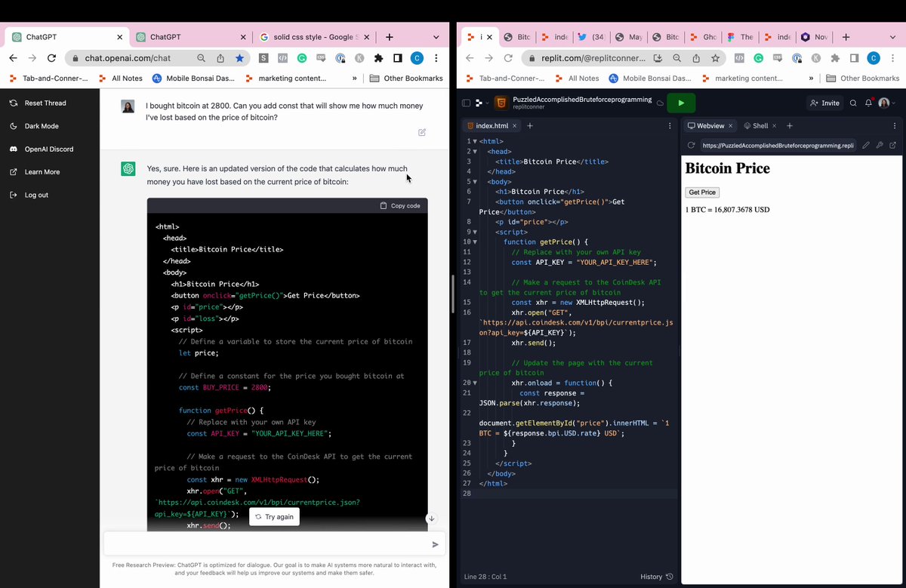Screen dimensions: 906x588
Task: Open Chrome menu dots in left browser
Action: (x=436, y=58)
